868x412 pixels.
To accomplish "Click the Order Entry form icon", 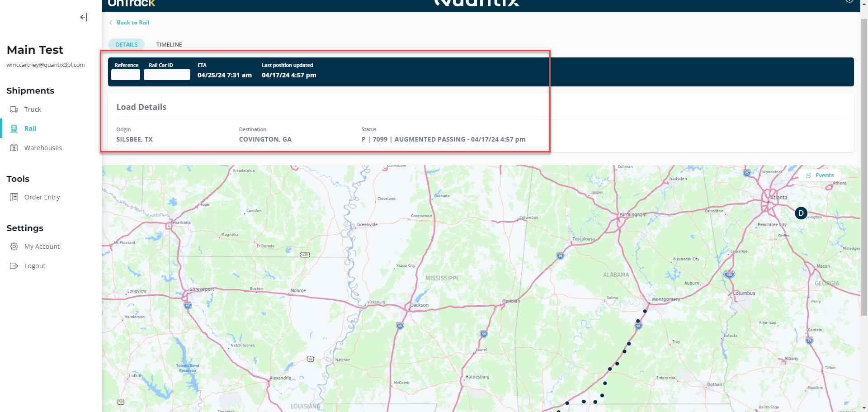I will [x=14, y=197].
